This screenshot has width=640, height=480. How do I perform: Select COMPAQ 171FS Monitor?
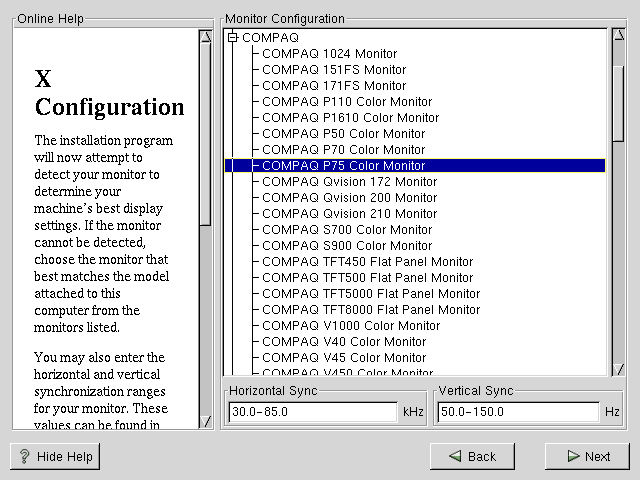click(x=334, y=86)
